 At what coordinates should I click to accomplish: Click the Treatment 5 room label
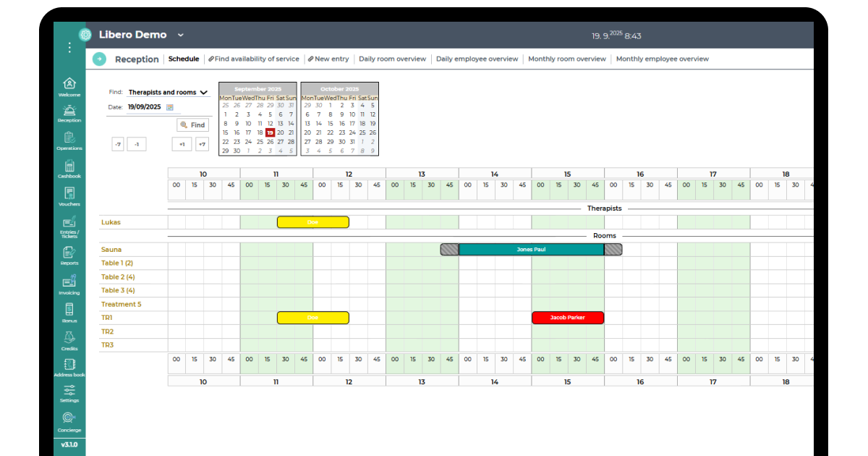click(x=121, y=305)
